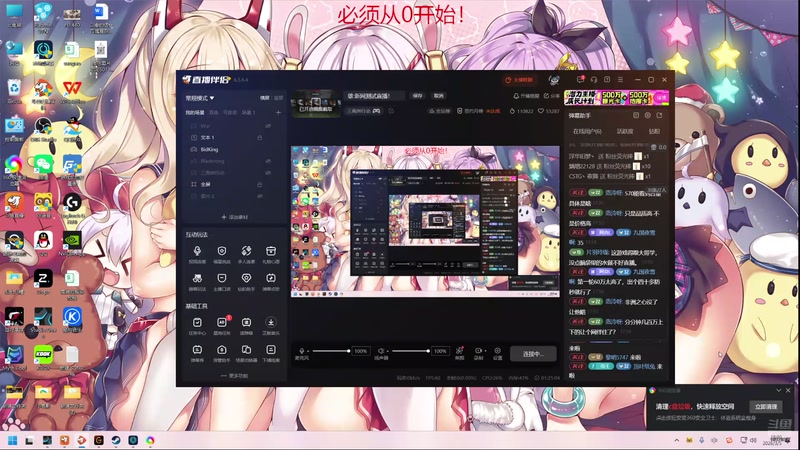Click the microphone 100% value field
The image size is (800, 450).
(x=361, y=351)
